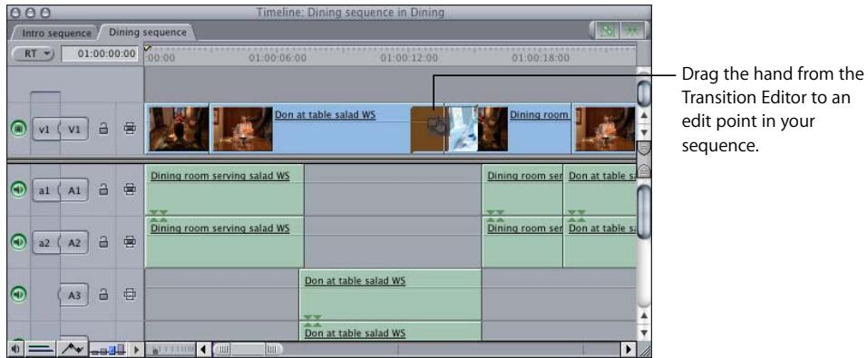This screenshot has width=868, height=358.
Task: Select the tallest track height bar
Action: (x=122, y=350)
